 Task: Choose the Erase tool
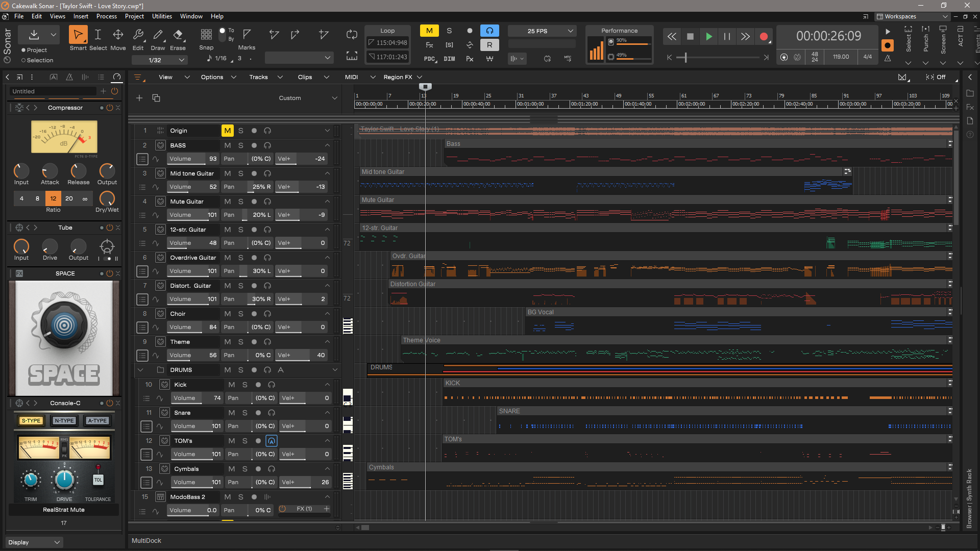tap(178, 35)
